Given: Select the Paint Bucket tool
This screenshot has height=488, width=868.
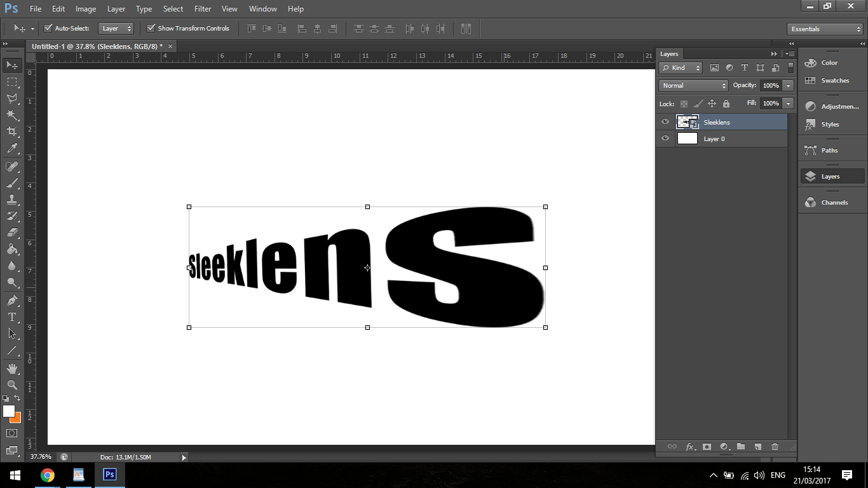Looking at the screenshot, I should (12, 249).
